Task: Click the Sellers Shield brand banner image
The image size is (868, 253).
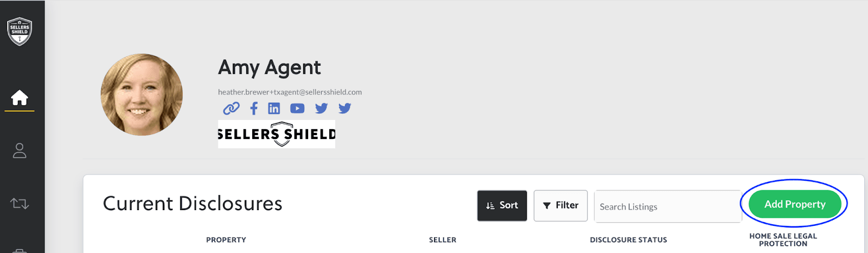Action: (277, 134)
